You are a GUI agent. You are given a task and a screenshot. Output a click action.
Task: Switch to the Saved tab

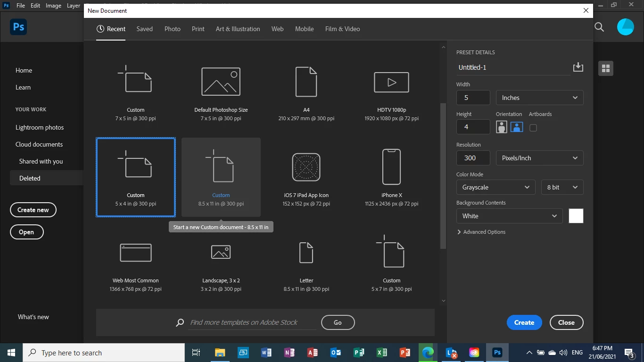145,29
